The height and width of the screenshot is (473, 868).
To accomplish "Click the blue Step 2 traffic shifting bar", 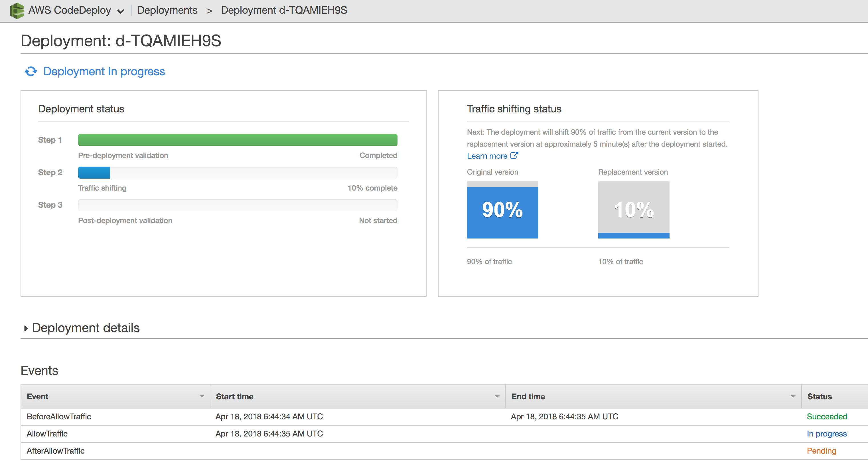I will [x=94, y=172].
